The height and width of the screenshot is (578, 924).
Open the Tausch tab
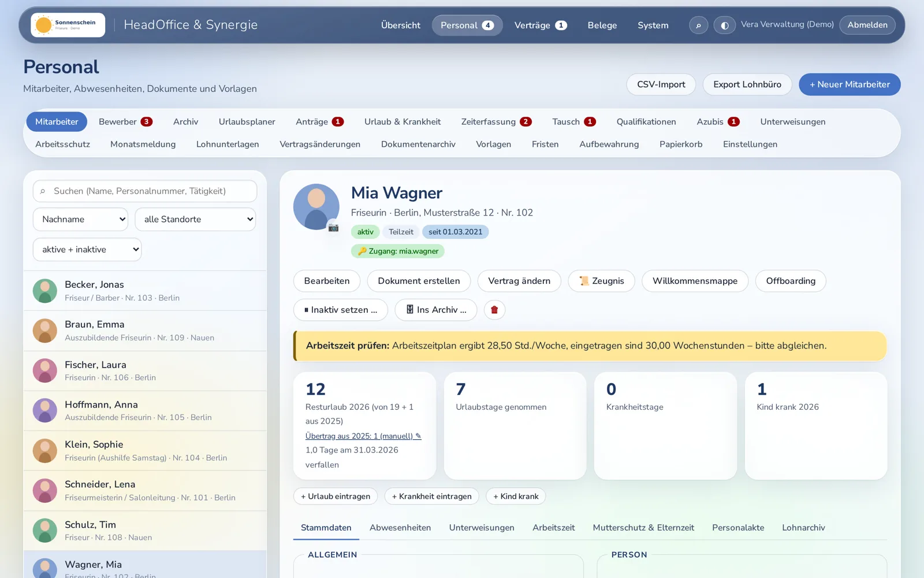[x=574, y=122]
